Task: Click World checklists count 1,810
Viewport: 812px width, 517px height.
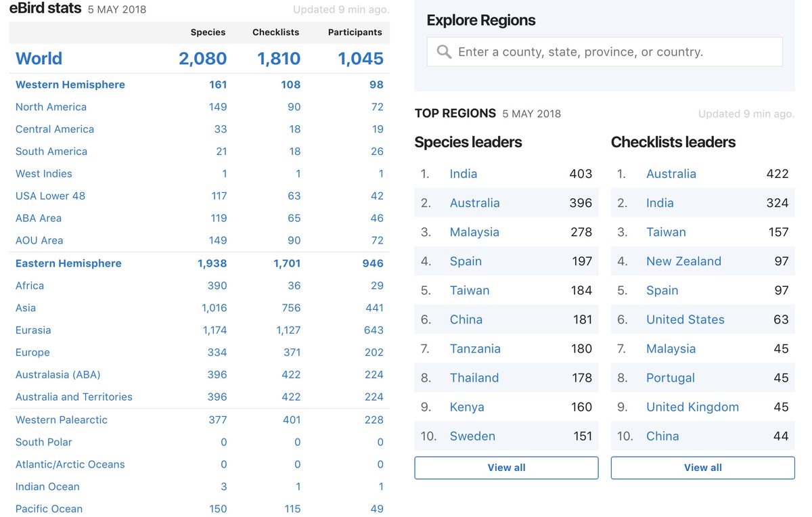Action: [279, 59]
